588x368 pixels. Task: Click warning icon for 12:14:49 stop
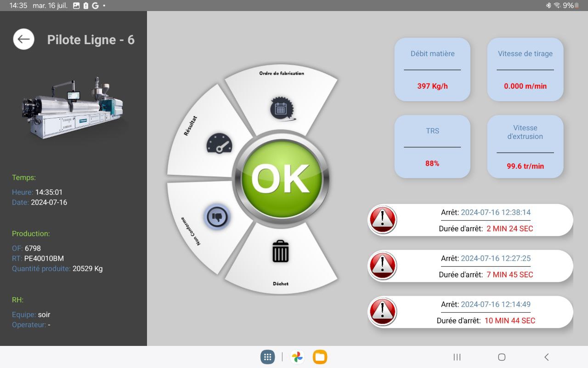tap(382, 312)
